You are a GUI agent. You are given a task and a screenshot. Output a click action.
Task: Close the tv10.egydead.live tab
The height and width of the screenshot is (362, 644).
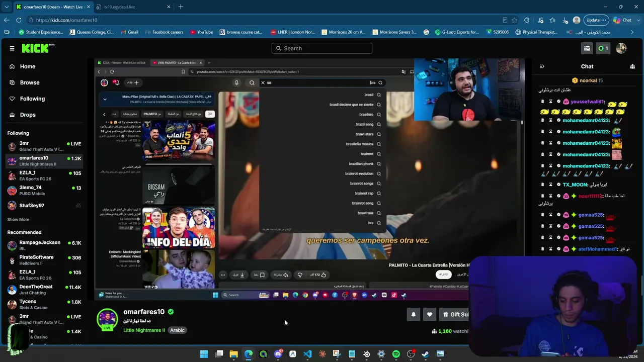point(169,7)
